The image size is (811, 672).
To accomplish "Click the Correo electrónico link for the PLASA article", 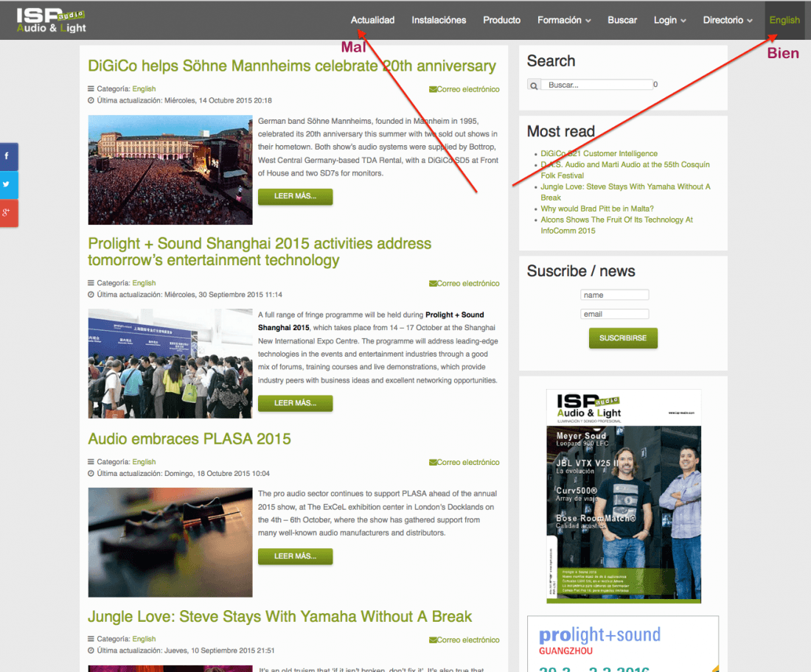I will 464,462.
